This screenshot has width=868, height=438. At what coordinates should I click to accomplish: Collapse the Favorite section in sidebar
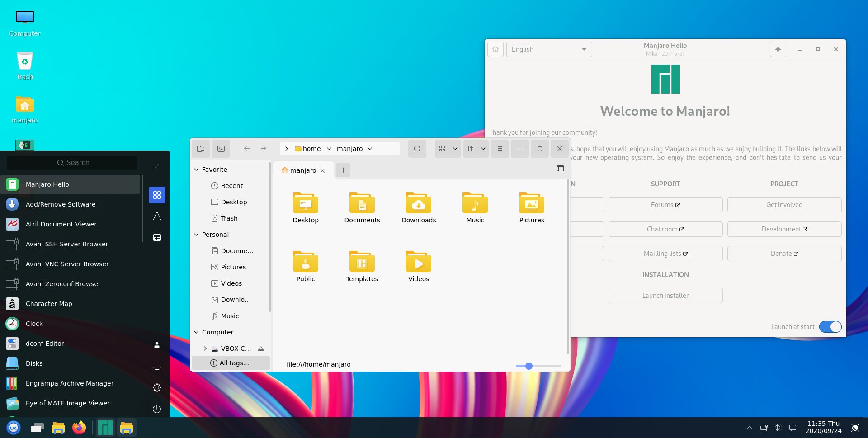pyautogui.click(x=196, y=170)
